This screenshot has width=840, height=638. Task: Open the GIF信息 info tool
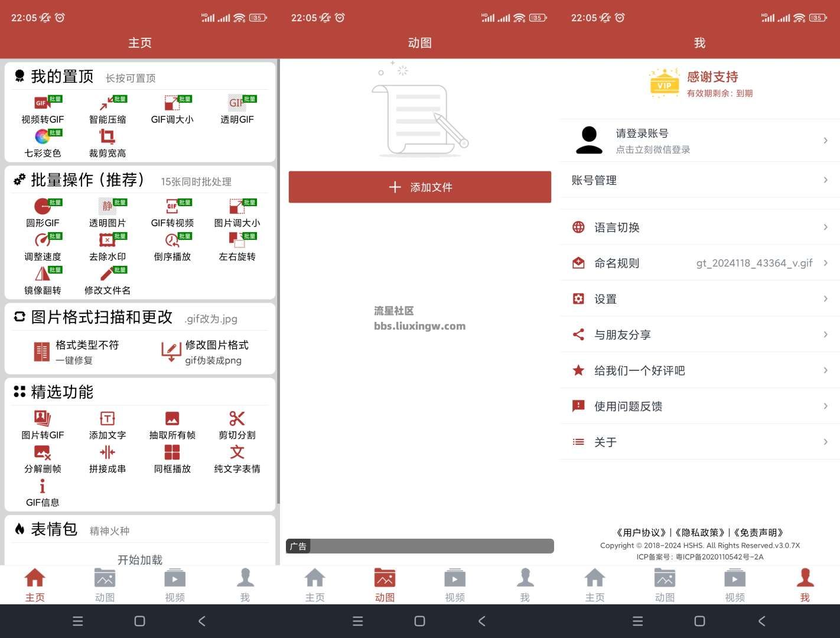[x=43, y=493]
